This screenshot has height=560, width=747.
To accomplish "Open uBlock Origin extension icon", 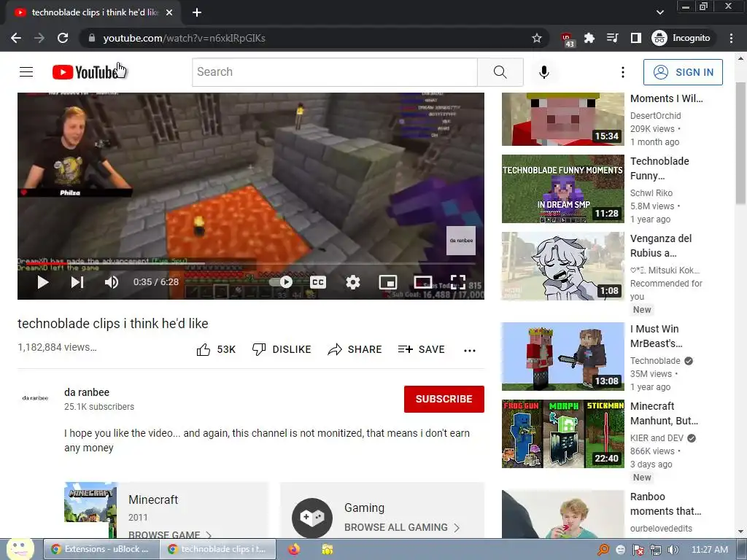I will coord(567,39).
